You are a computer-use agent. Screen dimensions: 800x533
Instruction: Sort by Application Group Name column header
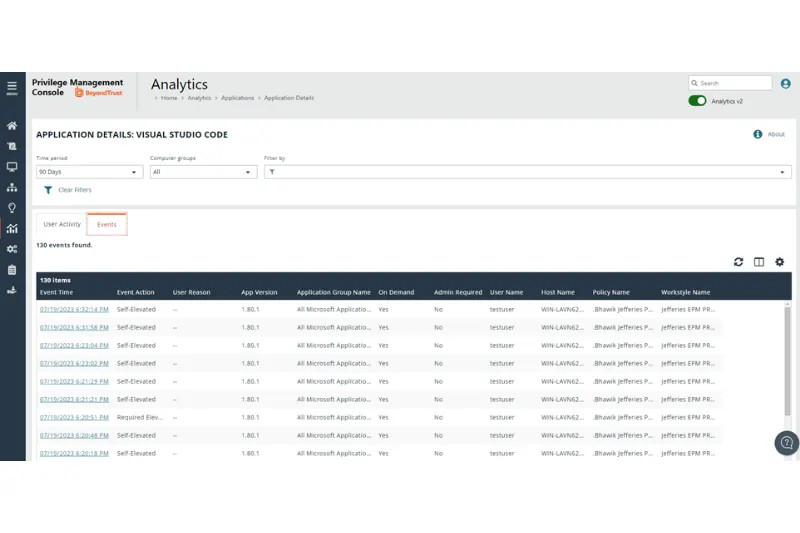point(334,292)
